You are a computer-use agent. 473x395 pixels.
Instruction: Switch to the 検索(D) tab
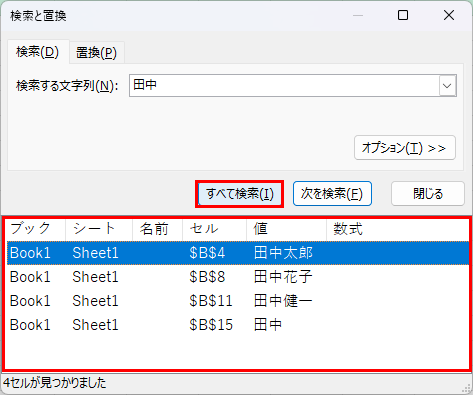click(38, 52)
